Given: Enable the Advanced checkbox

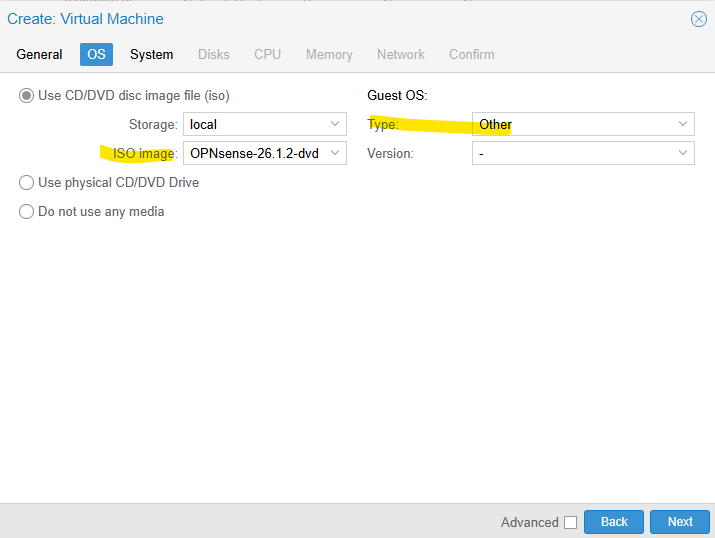Looking at the screenshot, I should pyautogui.click(x=570, y=522).
